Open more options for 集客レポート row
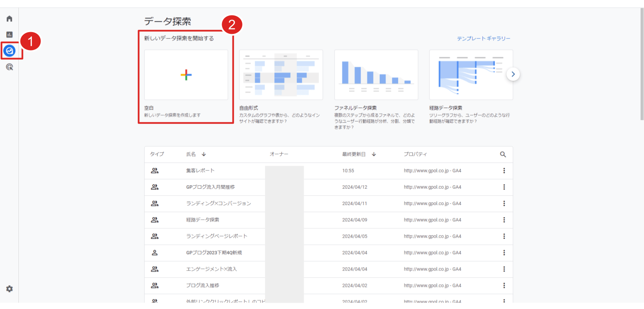The image size is (644, 309). point(504,171)
